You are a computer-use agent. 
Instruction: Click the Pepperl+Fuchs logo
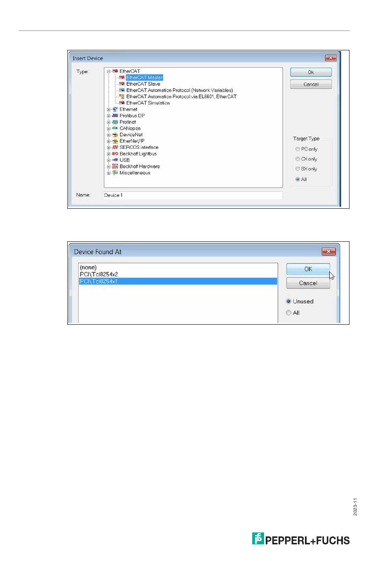point(301,539)
